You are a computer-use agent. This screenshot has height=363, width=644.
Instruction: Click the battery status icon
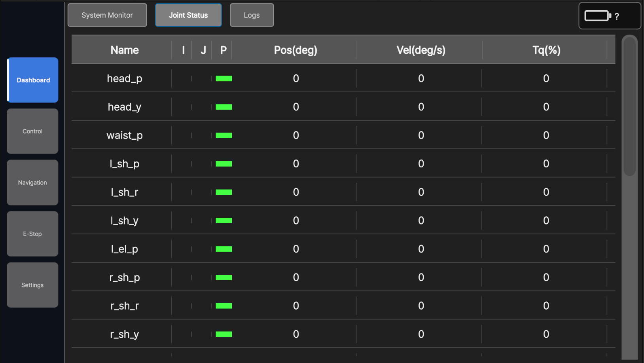tap(598, 16)
